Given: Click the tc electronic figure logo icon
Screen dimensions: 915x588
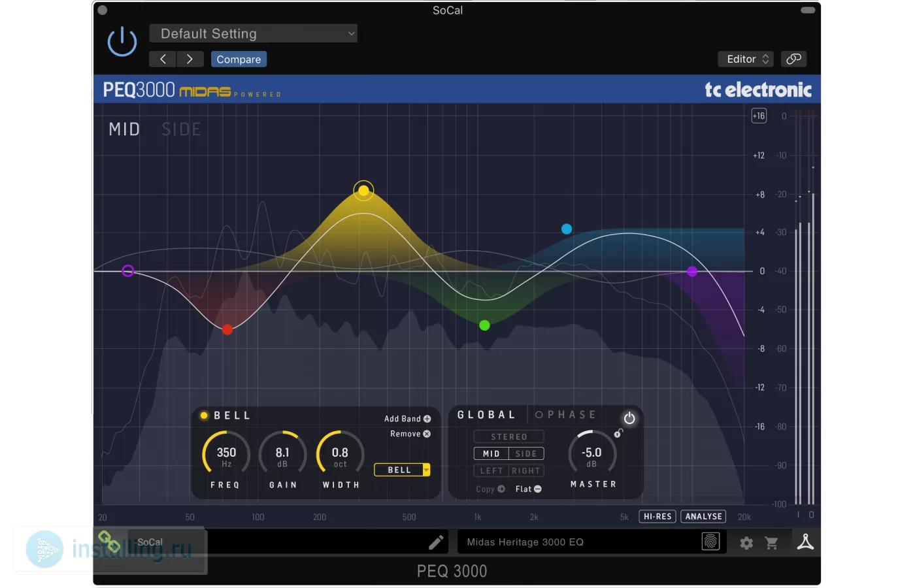Looking at the screenshot, I should tap(805, 542).
